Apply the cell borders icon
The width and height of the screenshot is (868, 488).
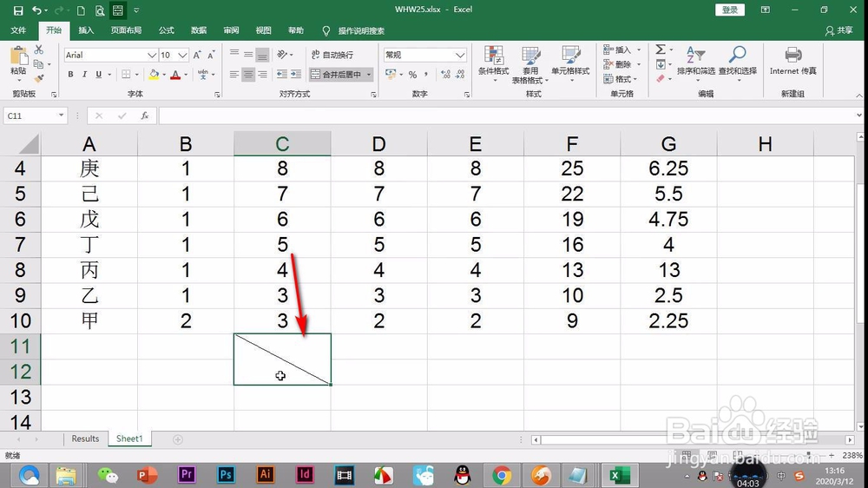click(x=126, y=74)
